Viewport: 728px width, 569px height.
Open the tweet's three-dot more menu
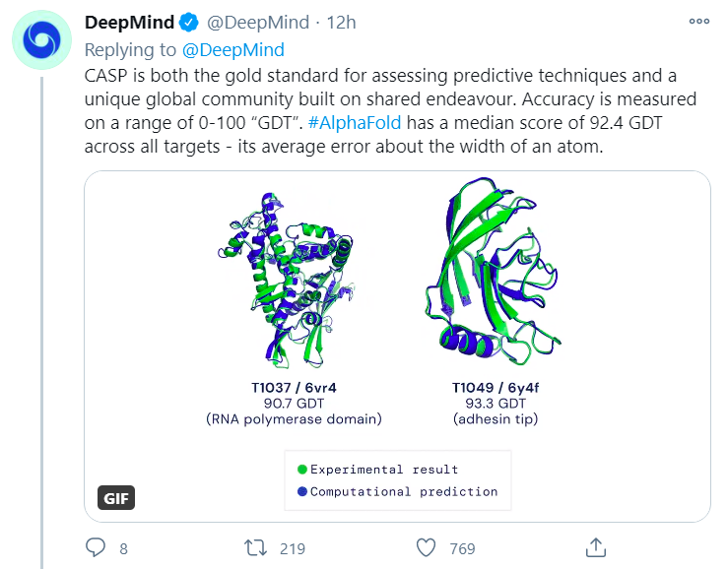pos(698,22)
